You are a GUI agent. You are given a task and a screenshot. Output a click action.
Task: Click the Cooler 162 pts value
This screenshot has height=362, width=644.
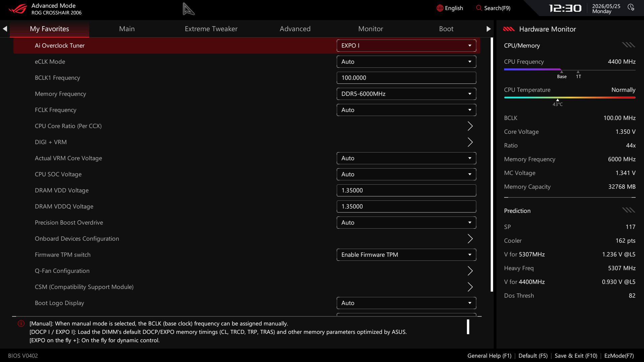626,241
